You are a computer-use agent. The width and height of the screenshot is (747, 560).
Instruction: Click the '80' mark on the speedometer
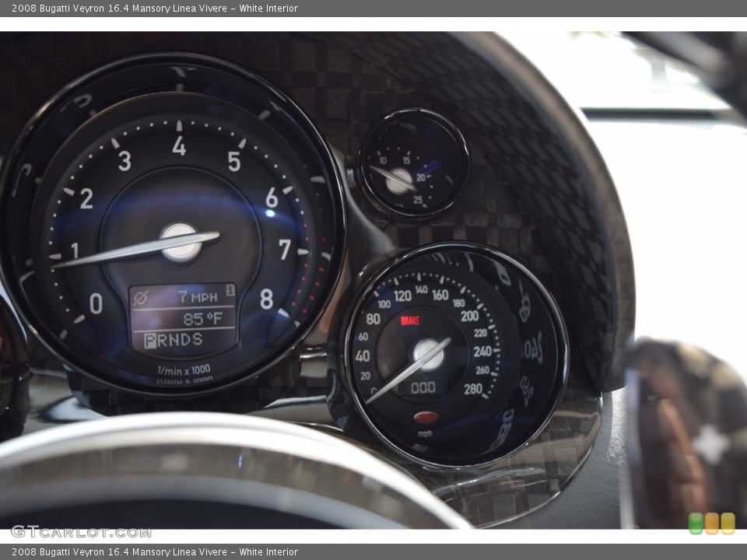373,319
